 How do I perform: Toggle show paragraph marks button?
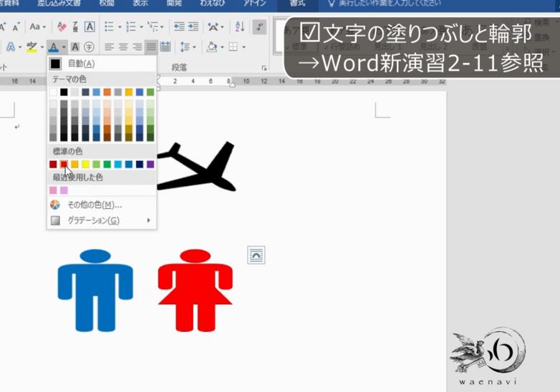259,26
